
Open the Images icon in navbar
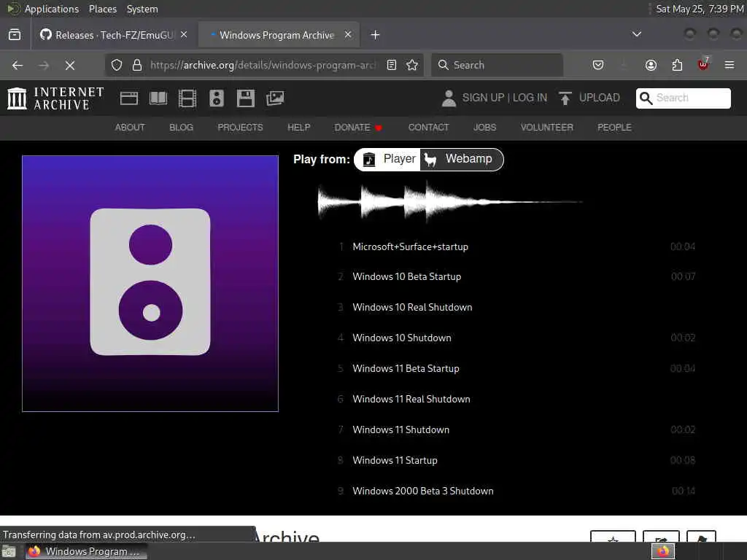point(275,98)
